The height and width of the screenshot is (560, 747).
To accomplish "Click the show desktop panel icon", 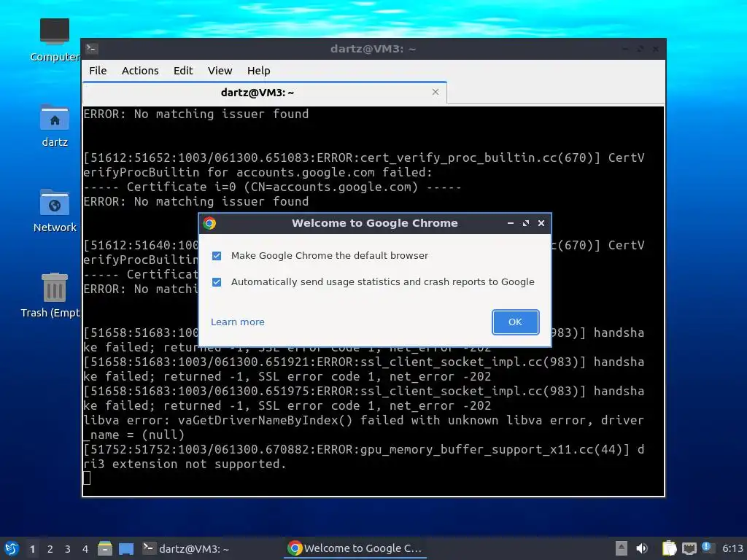I will pyautogui.click(x=126, y=548).
